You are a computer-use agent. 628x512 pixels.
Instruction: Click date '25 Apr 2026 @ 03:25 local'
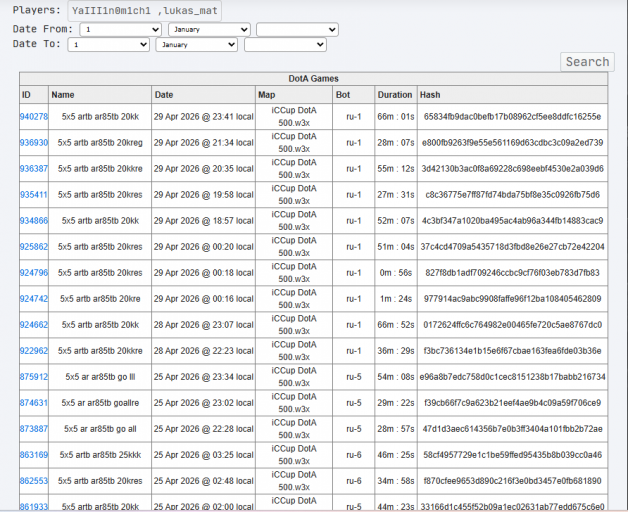coord(203,455)
